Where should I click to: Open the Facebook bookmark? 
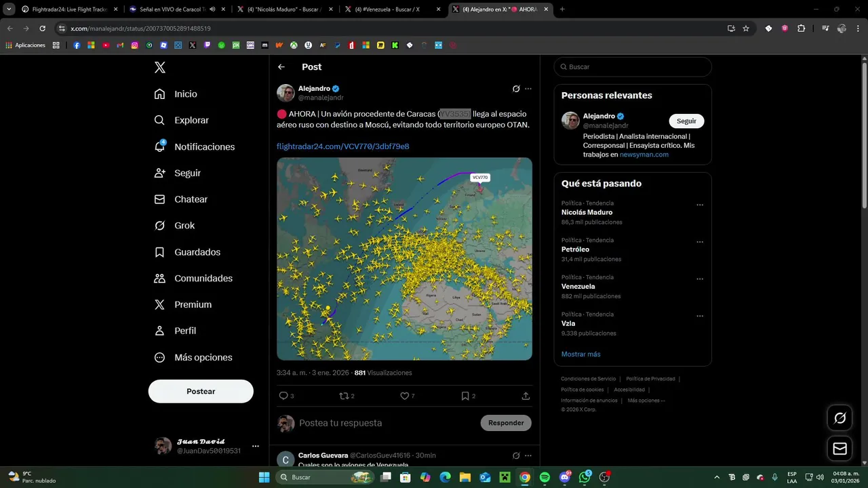point(77,45)
